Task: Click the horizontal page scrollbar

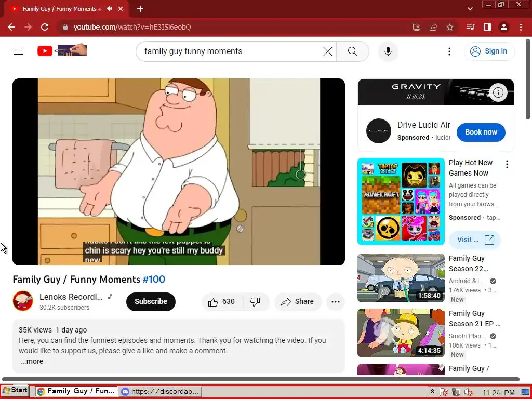Action: pos(261,379)
